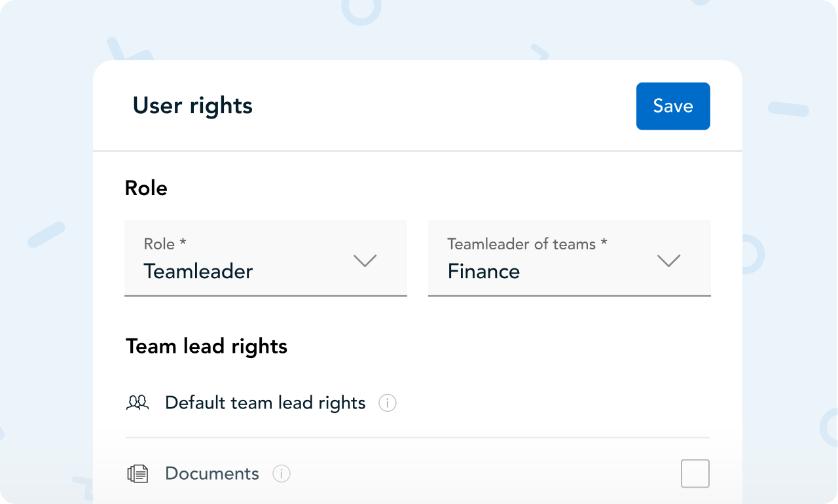838x504 pixels.
Task: Click the Documents label text
Action: (212, 473)
